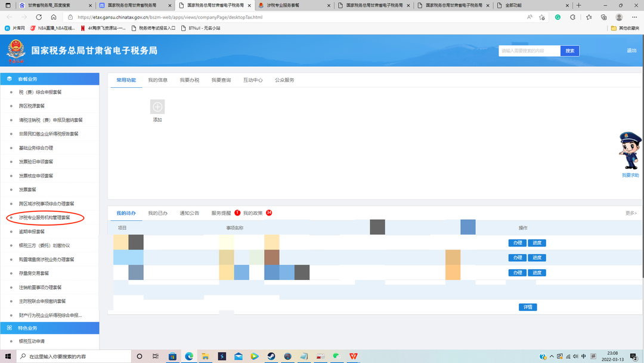Viewport: 644px width, 363px height.
Task: Open the 服务提醒 tab
Action: point(221,213)
